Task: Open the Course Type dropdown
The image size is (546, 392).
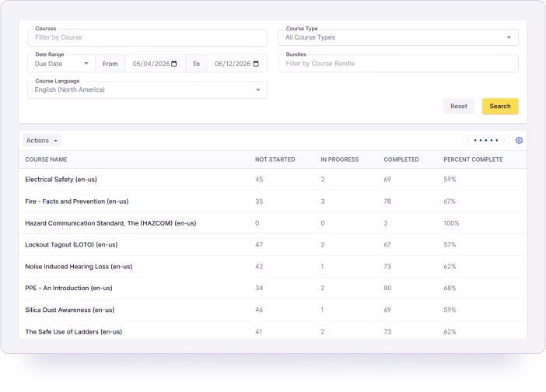Action: [x=398, y=37]
